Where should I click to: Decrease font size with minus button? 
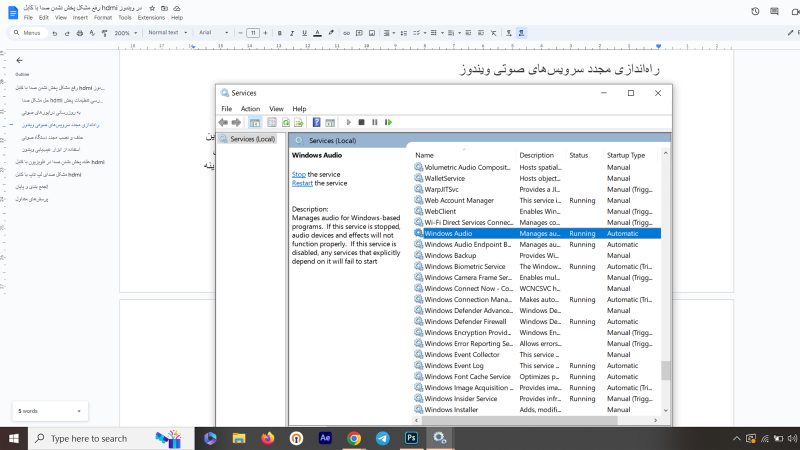pos(240,33)
